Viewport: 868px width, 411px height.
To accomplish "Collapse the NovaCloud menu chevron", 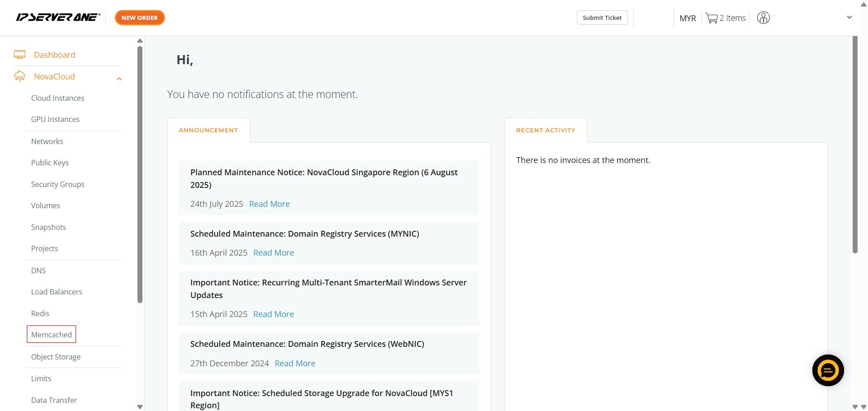I will [x=119, y=79].
